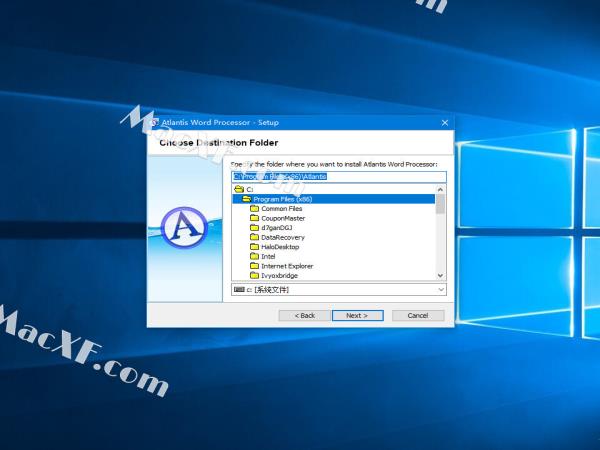Click the folder icon beside Ivyoxbridge
The image size is (600, 450).
click(254, 275)
